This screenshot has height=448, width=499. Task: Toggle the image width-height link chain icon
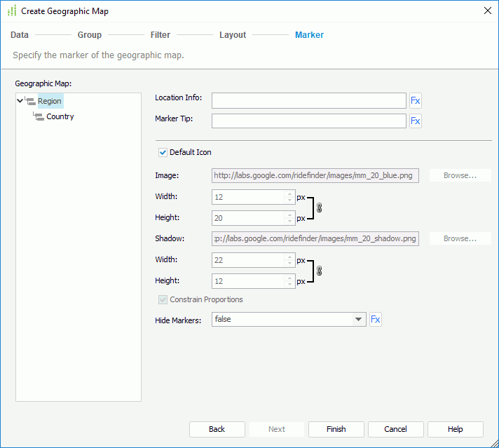[319, 208]
